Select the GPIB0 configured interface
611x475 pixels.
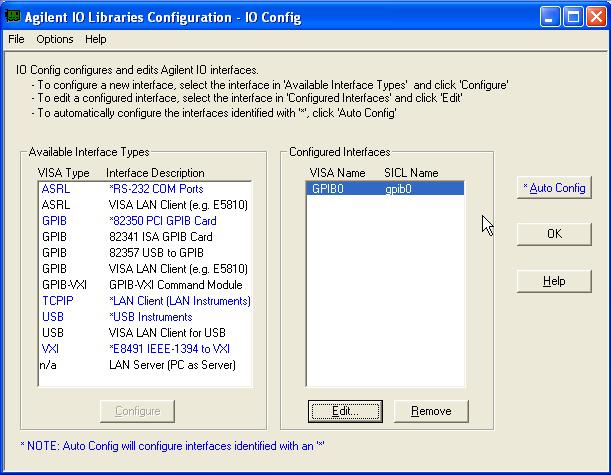[x=384, y=188]
